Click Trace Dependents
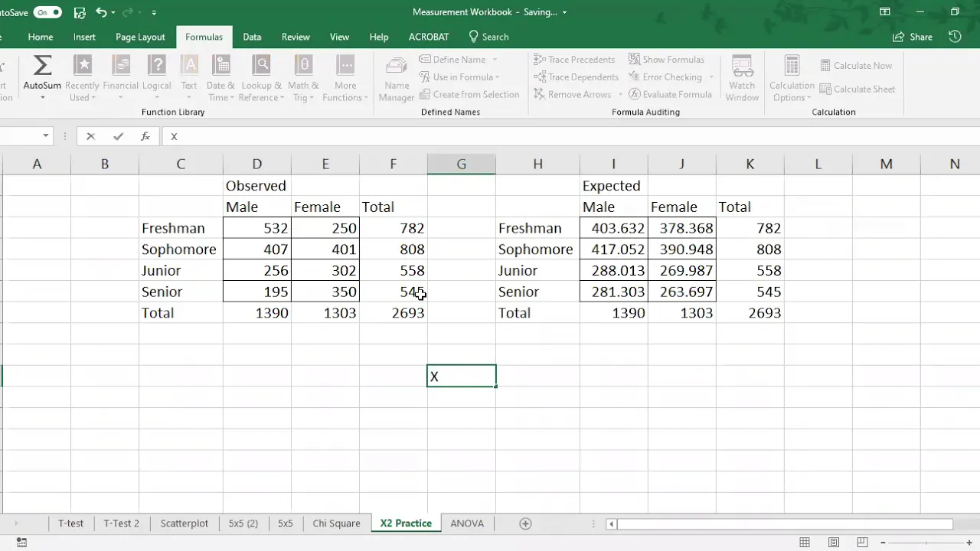The image size is (980, 551). [x=576, y=77]
